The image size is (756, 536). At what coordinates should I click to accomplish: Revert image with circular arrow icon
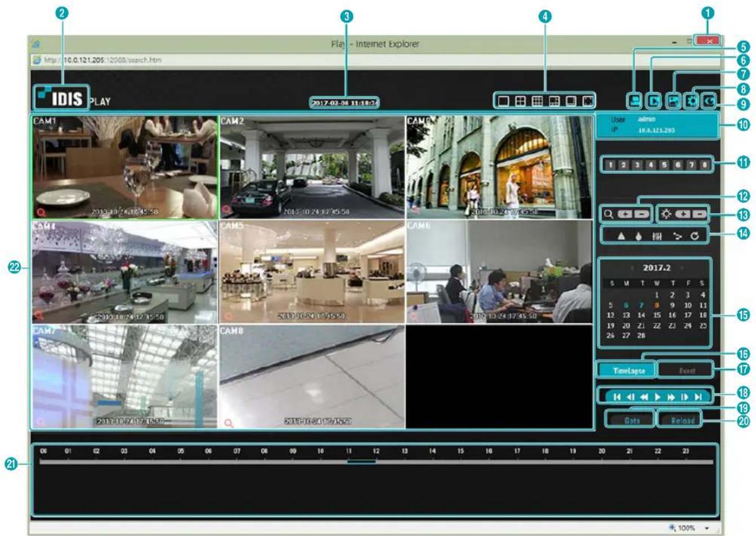coord(695,236)
